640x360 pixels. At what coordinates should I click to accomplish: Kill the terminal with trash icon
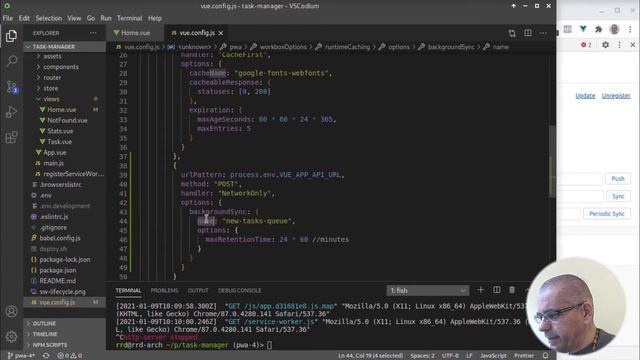point(512,290)
